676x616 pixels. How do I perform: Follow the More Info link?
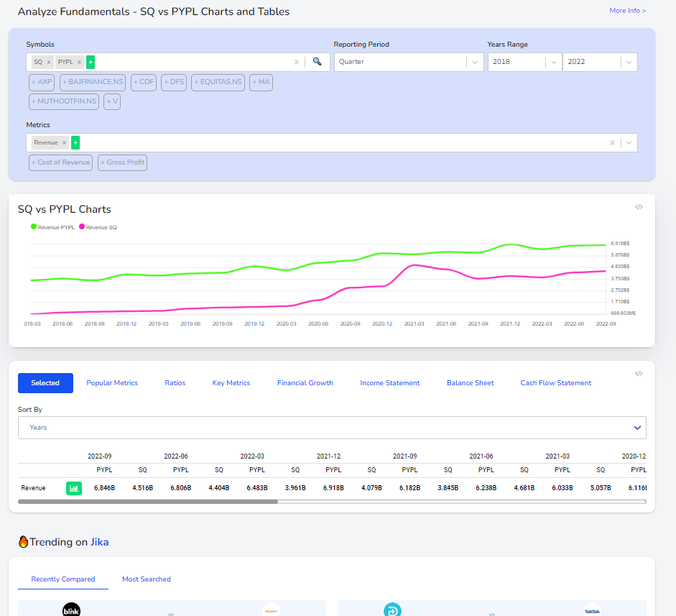click(x=627, y=11)
